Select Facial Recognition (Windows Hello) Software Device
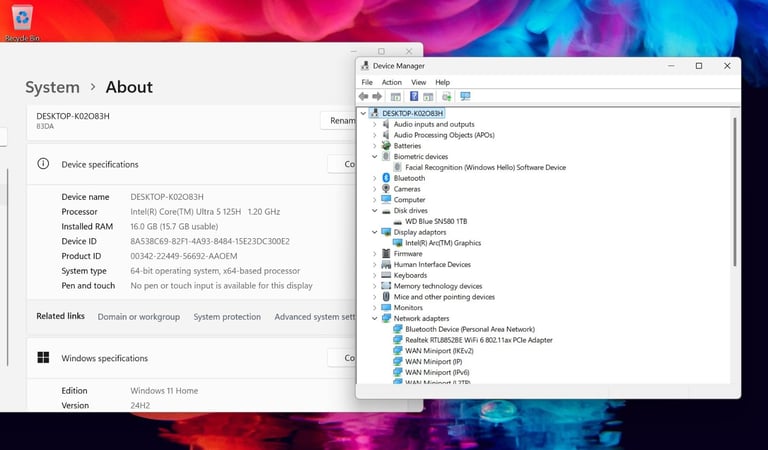This screenshot has width=768, height=450. [x=485, y=167]
